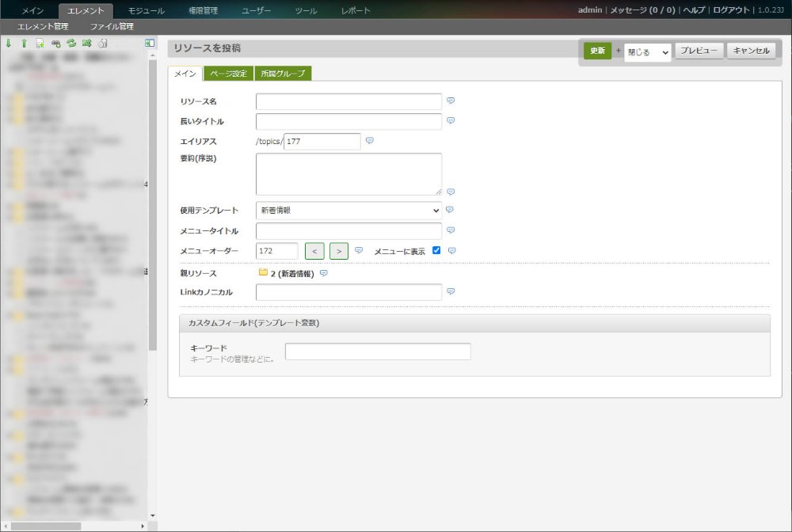Hide the resource tree panel

[x=150, y=43]
